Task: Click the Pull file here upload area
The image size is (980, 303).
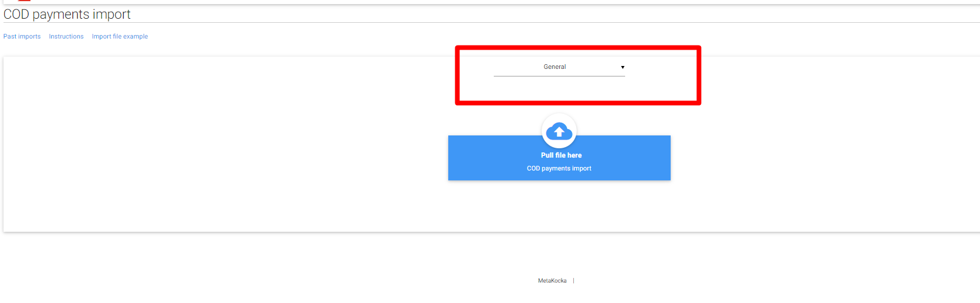Action: (x=559, y=158)
